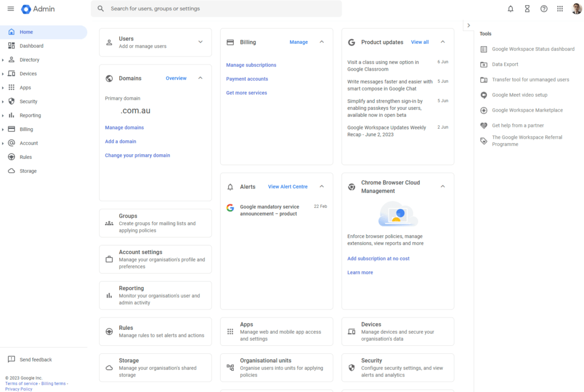The image size is (584, 392).
Task: Open Storage in the sidebar
Action: click(x=43, y=171)
